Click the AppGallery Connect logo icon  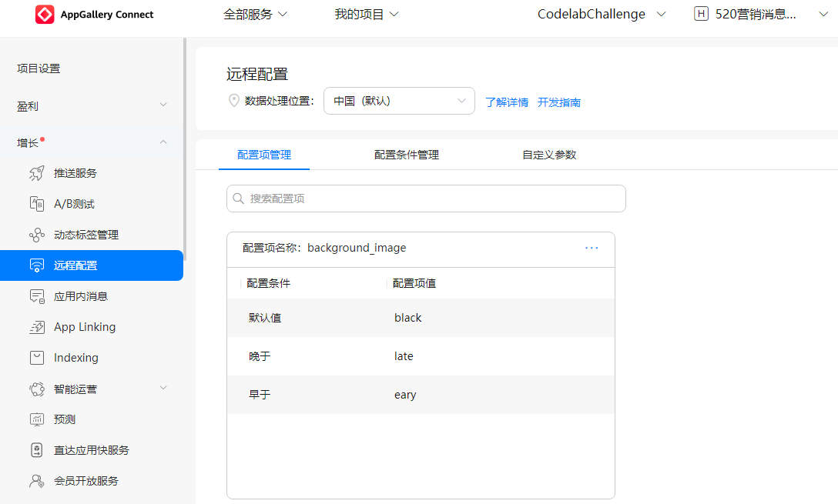[x=45, y=15]
